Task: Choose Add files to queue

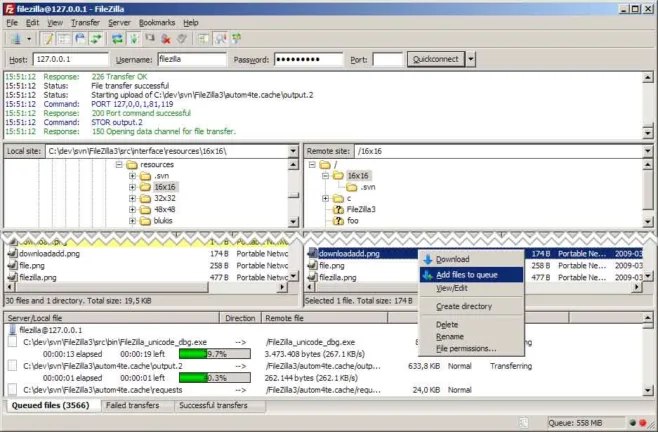Action: point(471,275)
